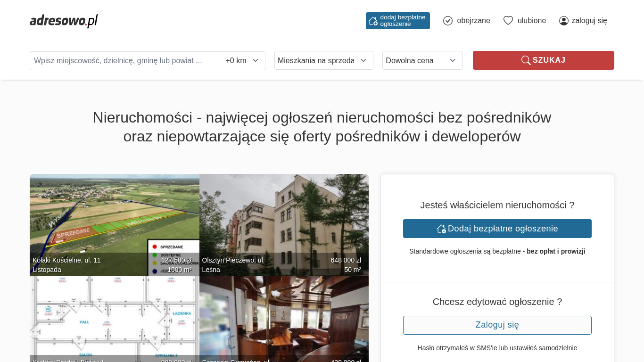
Task: Click the blue Dodaj bezpłatne ogłoszenie button
Action: (497, 229)
